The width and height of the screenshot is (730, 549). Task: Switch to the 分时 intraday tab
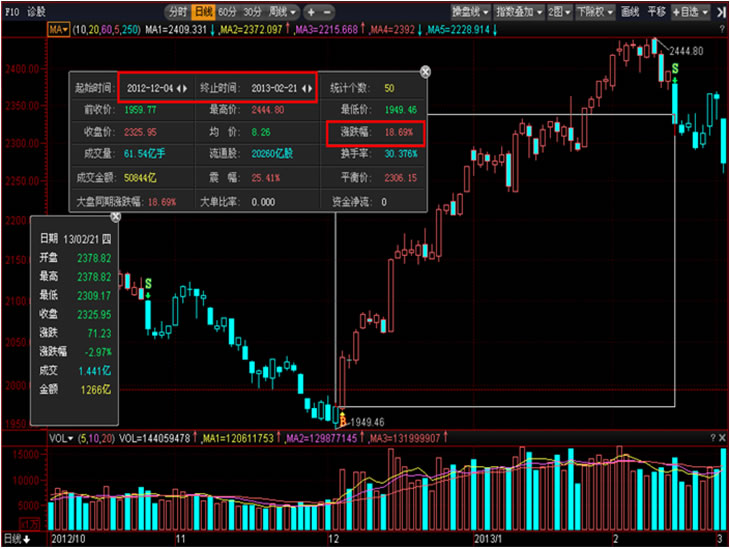pos(177,12)
